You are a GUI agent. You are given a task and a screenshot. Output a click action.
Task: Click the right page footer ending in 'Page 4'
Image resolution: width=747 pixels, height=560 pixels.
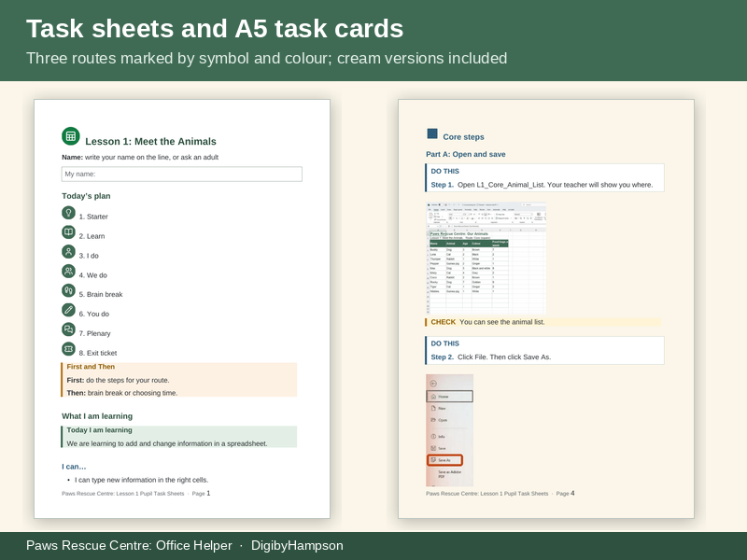tap(500, 494)
